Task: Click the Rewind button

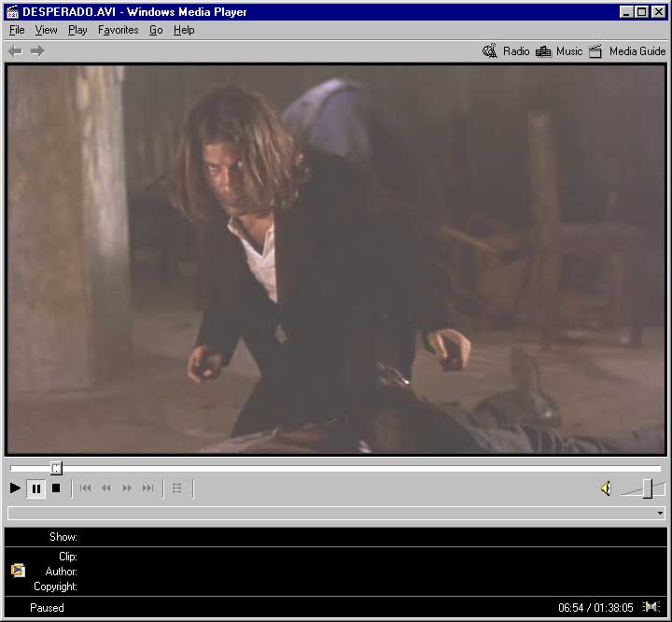Action: 106,488
